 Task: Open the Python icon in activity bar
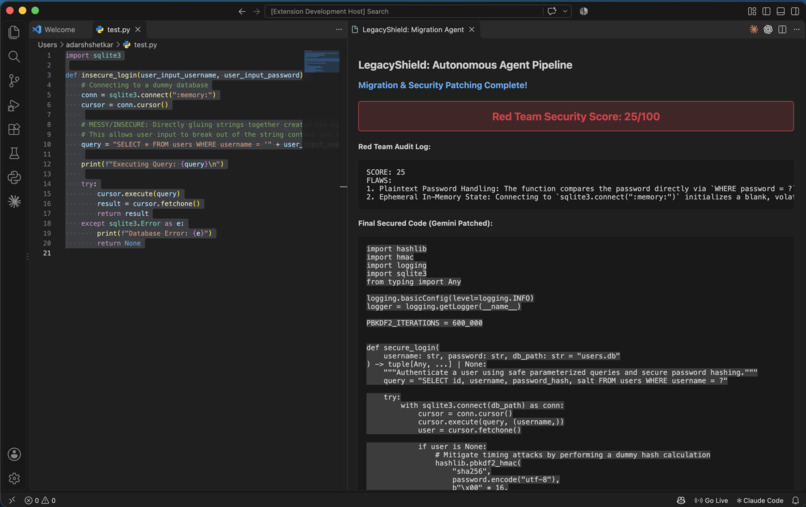click(x=14, y=177)
